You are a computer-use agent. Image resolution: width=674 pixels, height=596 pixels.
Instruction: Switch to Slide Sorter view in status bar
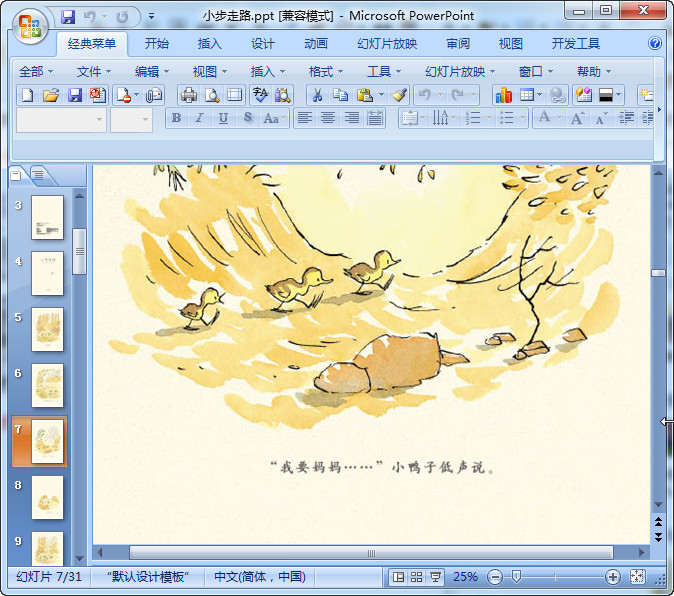coord(417,577)
